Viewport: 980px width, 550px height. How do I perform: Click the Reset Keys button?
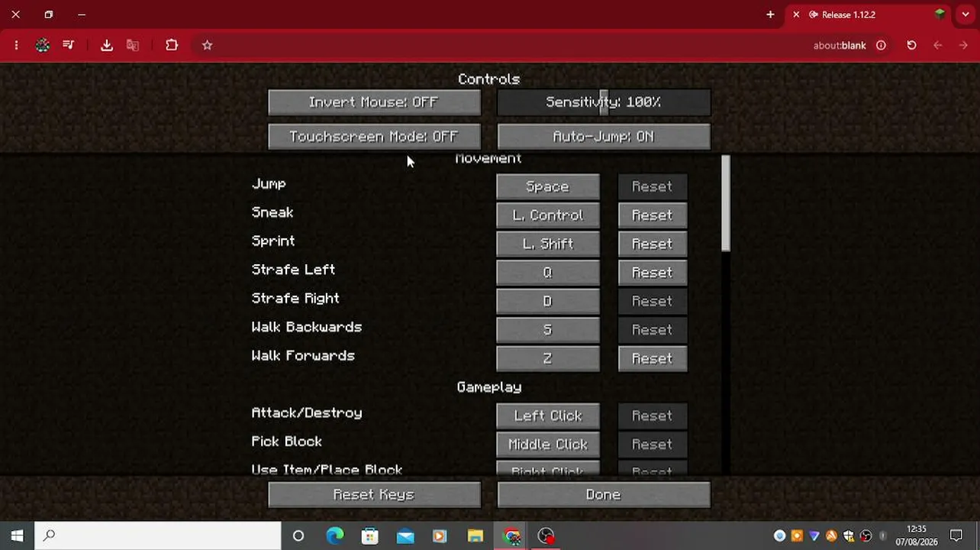click(374, 495)
